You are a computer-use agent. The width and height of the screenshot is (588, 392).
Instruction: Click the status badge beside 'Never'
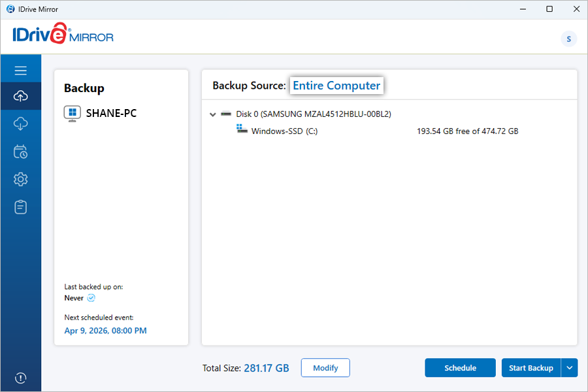point(91,298)
